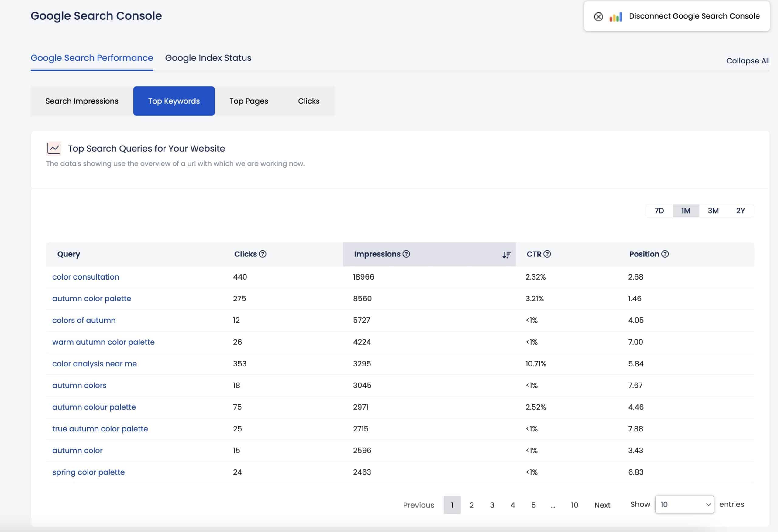Select the 7D time range
Viewport: 778px width, 532px height.
[x=659, y=211]
